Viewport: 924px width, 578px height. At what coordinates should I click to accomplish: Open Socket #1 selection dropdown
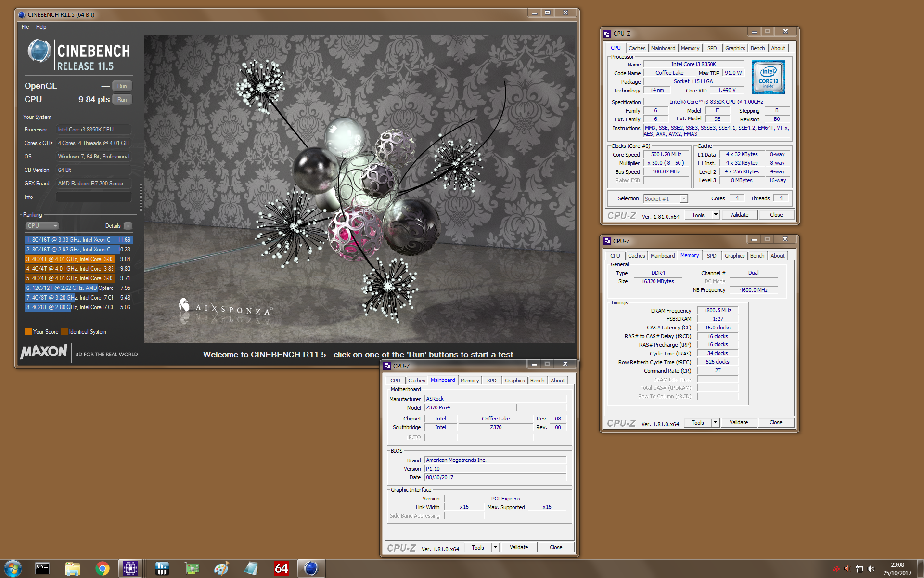pyautogui.click(x=666, y=198)
